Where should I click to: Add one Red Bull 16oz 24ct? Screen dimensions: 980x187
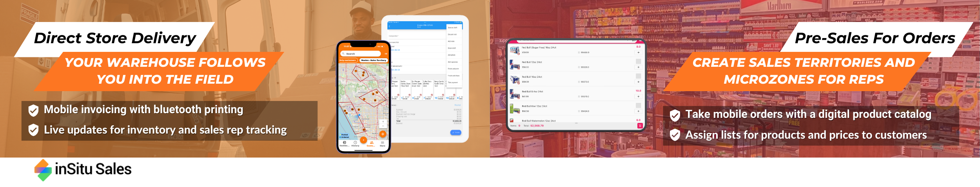pos(638,82)
